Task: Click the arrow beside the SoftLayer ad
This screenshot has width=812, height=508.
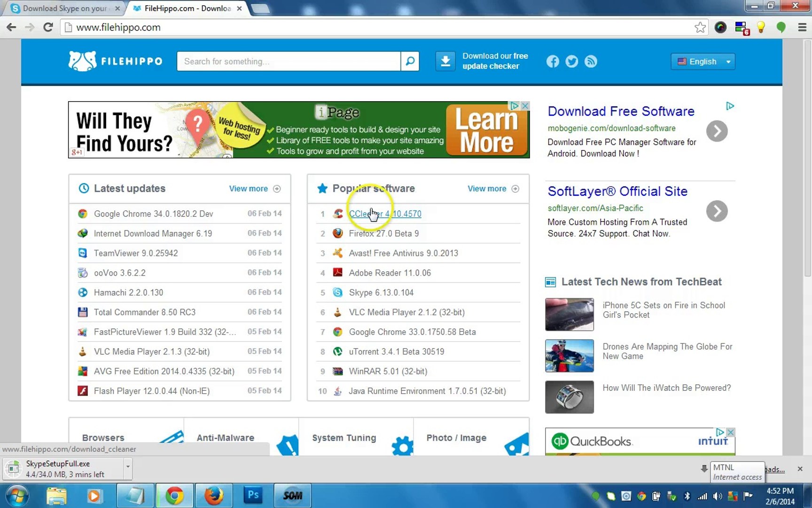Action: coord(717,211)
